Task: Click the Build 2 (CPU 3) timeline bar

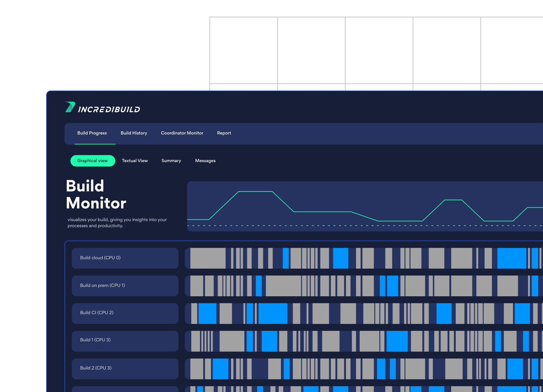Action: (364, 369)
